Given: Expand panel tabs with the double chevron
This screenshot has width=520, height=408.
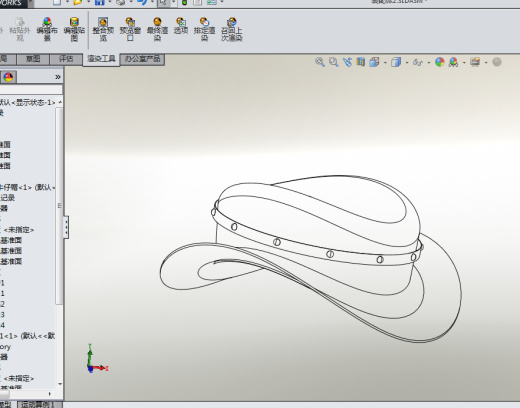Looking at the screenshot, I should pyautogui.click(x=58, y=77).
